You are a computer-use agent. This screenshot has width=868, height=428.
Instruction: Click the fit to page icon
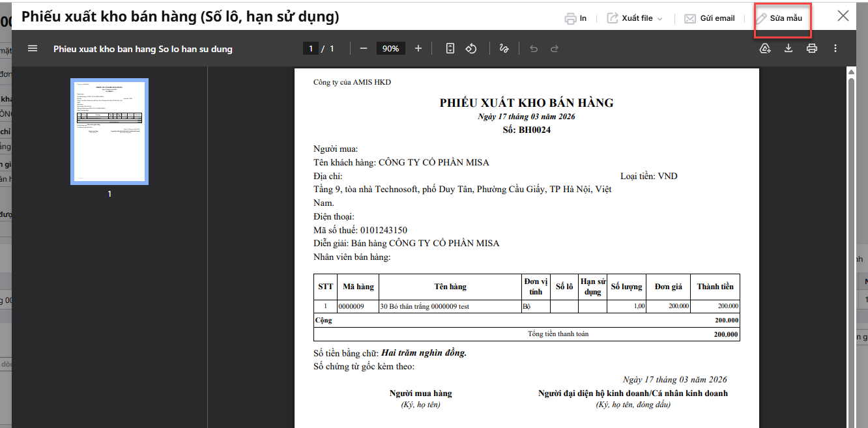pos(450,49)
